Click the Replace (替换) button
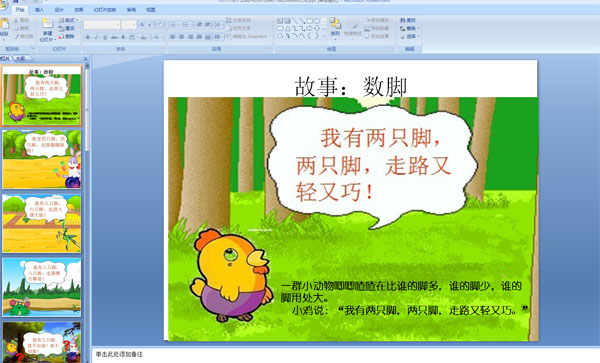This screenshot has height=363, width=600. (x=409, y=28)
